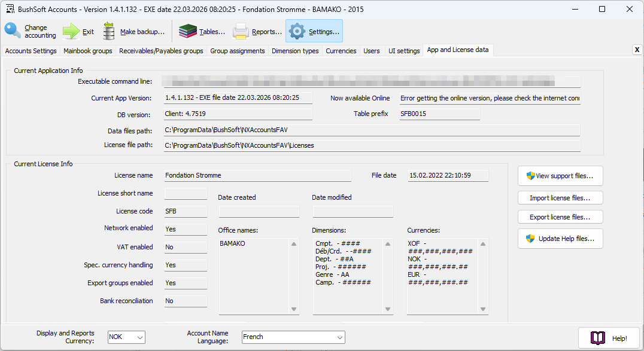The width and height of the screenshot is (644, 351).
Task: Click the BushSoft app icon in title bar
Action: coord(10,9)
